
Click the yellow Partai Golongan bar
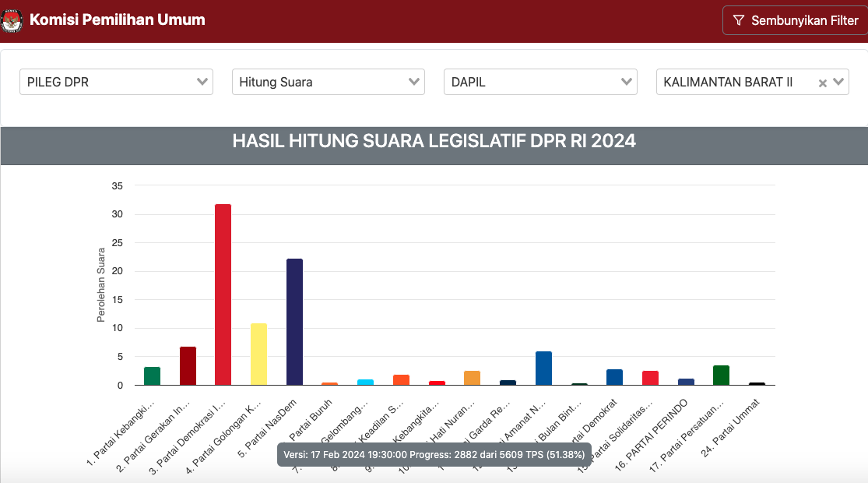point(258,354)
